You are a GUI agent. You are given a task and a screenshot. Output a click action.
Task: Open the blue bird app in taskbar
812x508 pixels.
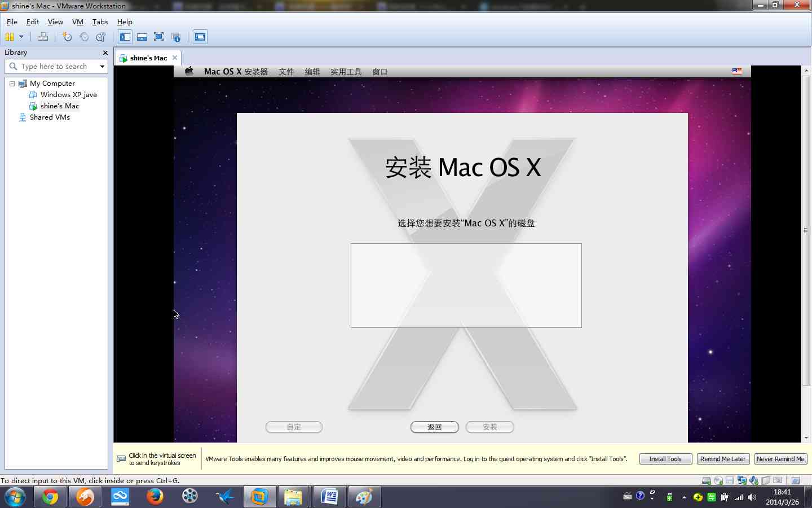coord(225,497)
